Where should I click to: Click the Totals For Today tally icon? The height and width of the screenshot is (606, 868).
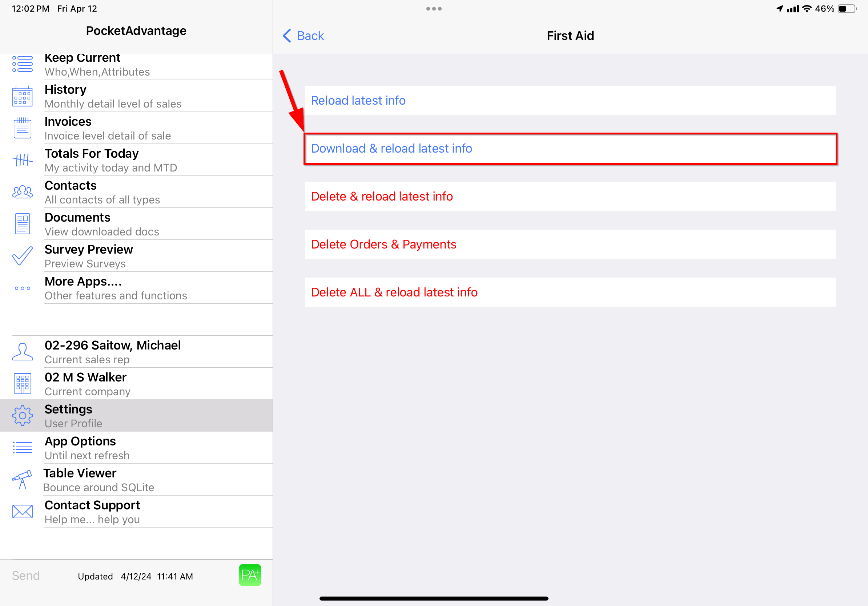pos(22,160)
